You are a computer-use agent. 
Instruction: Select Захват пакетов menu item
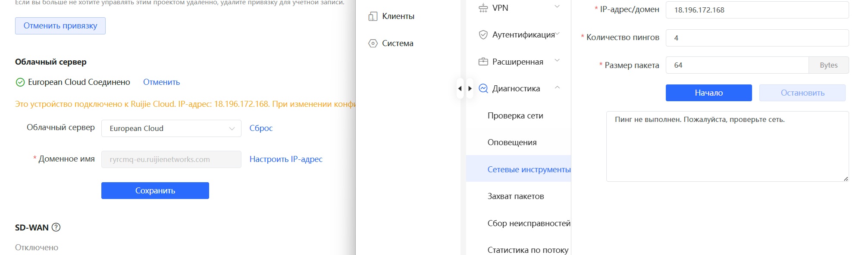click(516, 196)
